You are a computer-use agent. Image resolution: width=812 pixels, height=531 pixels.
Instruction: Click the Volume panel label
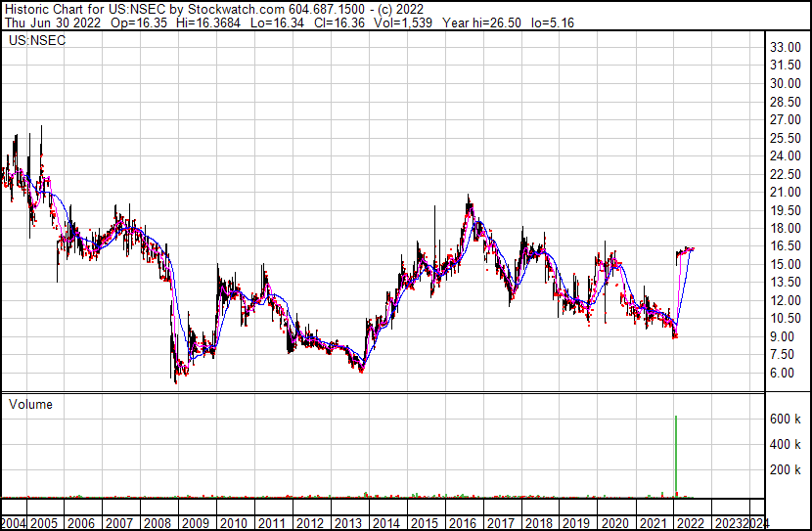31,404
